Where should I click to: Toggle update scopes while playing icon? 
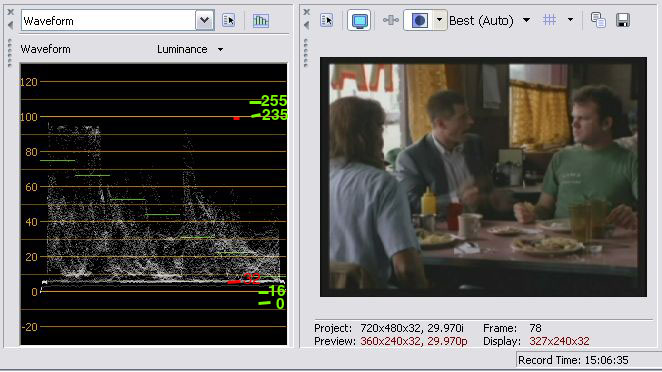(x=260, y=20)
